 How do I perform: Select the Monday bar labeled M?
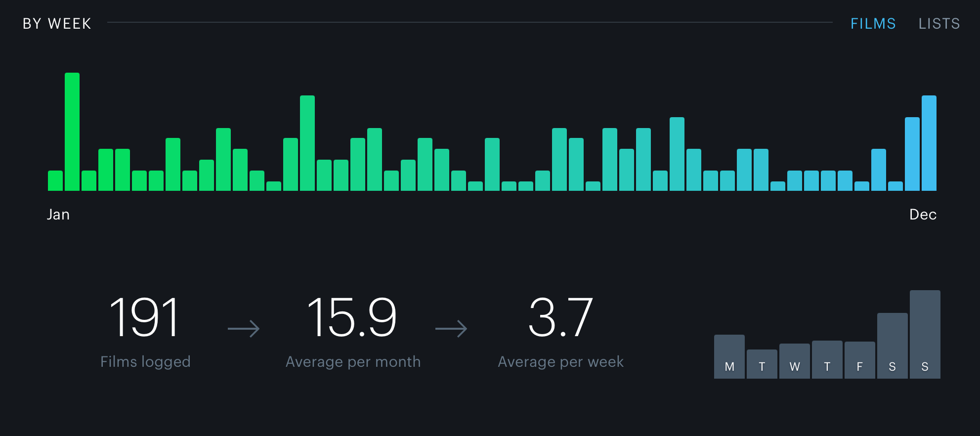[729, 357]
